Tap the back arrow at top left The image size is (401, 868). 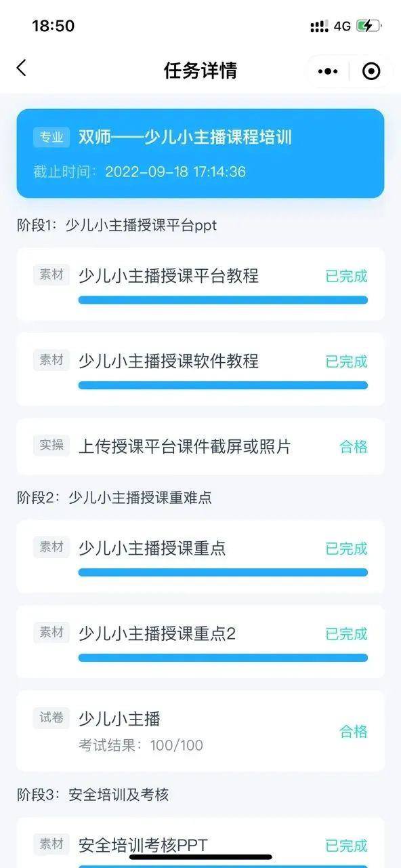click(x=20, y=70)
